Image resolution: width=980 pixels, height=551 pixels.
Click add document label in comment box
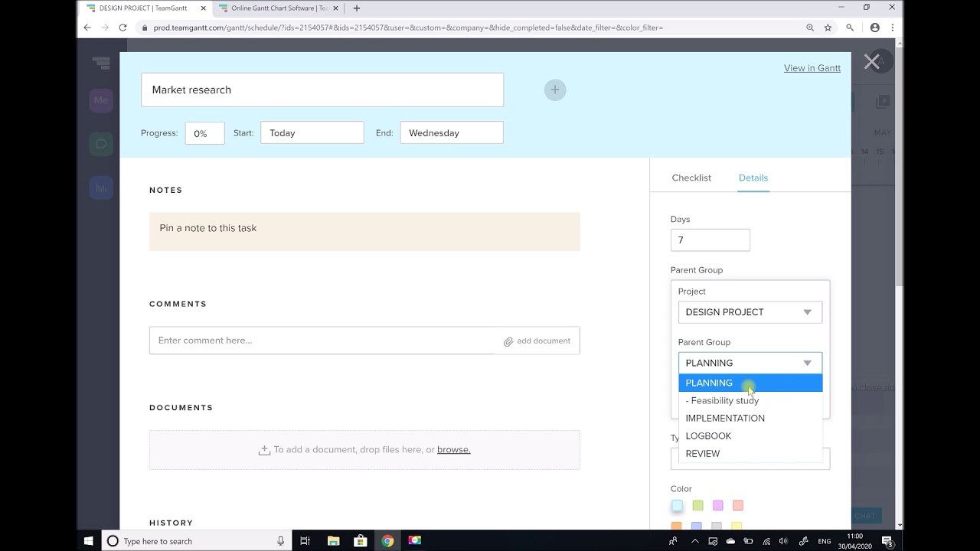tap(544, 341)
